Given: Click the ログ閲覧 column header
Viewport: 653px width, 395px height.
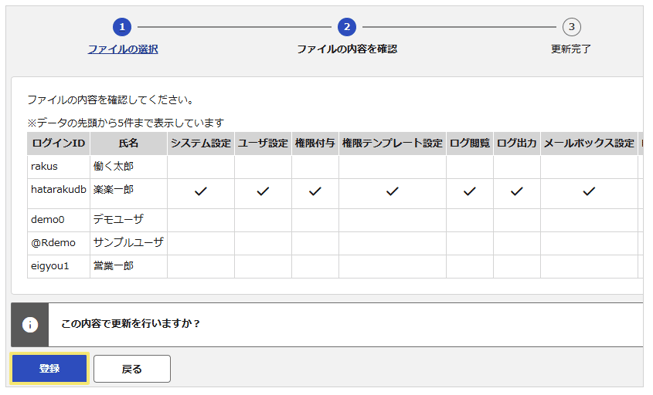Looking at the screenshot, I should (470, 143).
